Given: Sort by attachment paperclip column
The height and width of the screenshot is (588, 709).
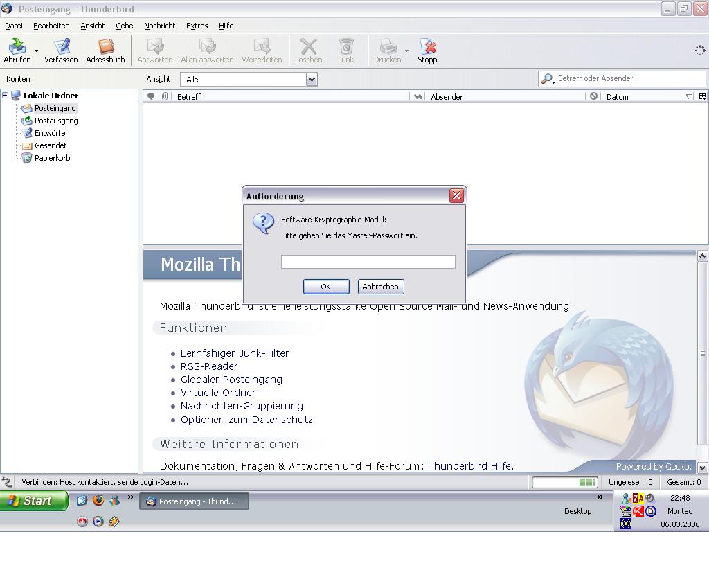Looking at the screenshot, I should pos(165,96).
